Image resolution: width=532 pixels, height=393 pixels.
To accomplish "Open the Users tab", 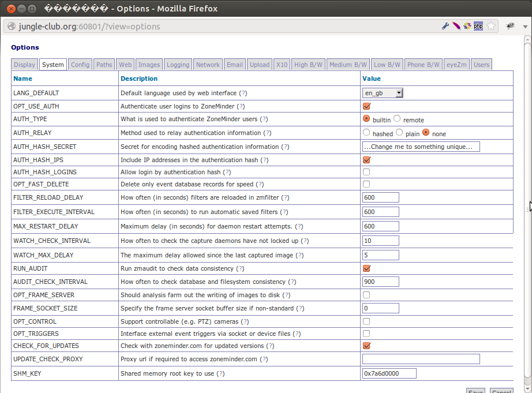I will (x=481, y=65).
